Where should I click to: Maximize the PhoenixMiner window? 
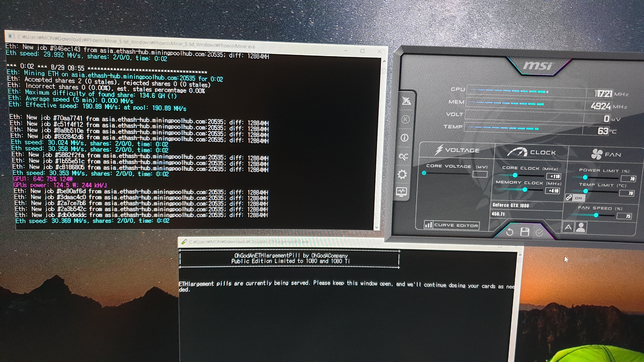(x=363, y=51)
